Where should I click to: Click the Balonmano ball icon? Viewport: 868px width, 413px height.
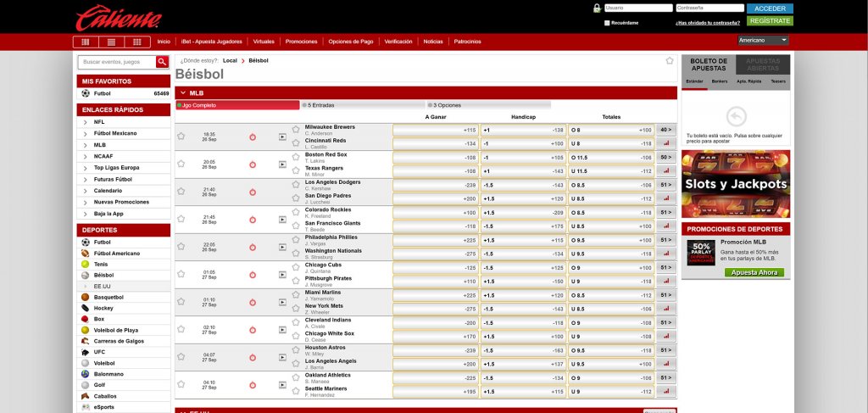pyautogui.click(x=86, y=374)
